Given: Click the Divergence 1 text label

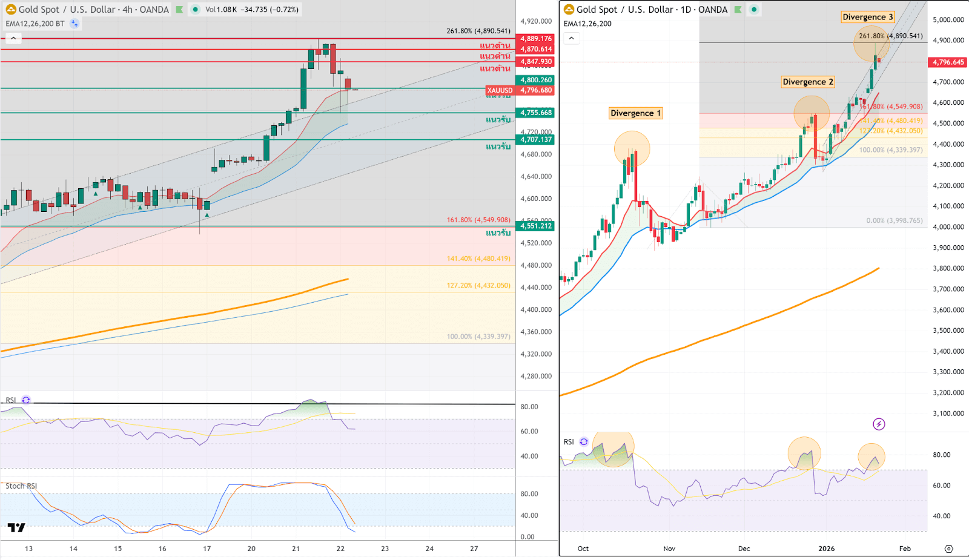Looking at the screenshot, I should 635,113.
